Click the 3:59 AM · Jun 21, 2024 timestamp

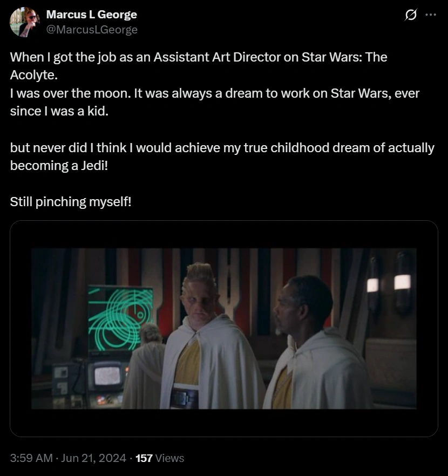67,458
